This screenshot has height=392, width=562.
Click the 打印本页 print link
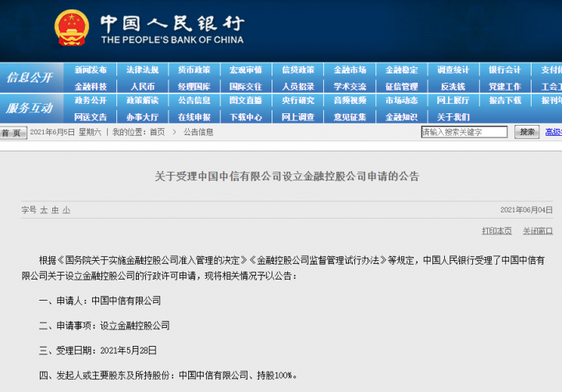pyautogui.click(x=496, y=231)
